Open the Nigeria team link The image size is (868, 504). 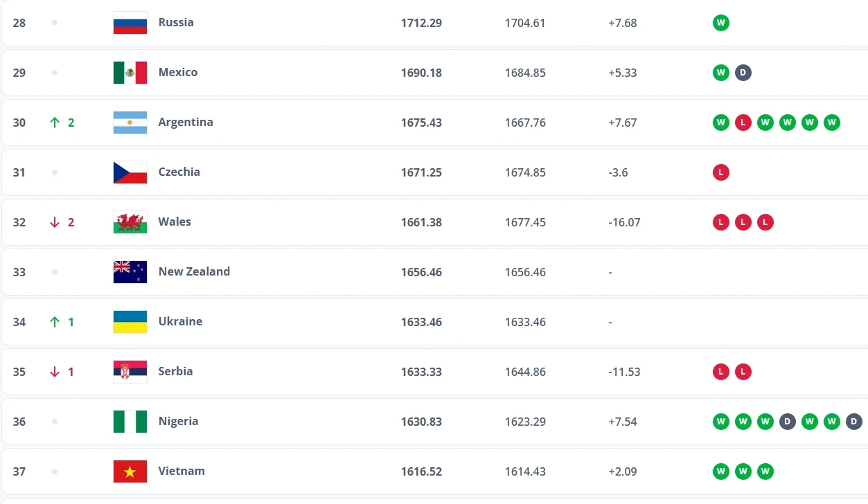(x=178, y=421)
